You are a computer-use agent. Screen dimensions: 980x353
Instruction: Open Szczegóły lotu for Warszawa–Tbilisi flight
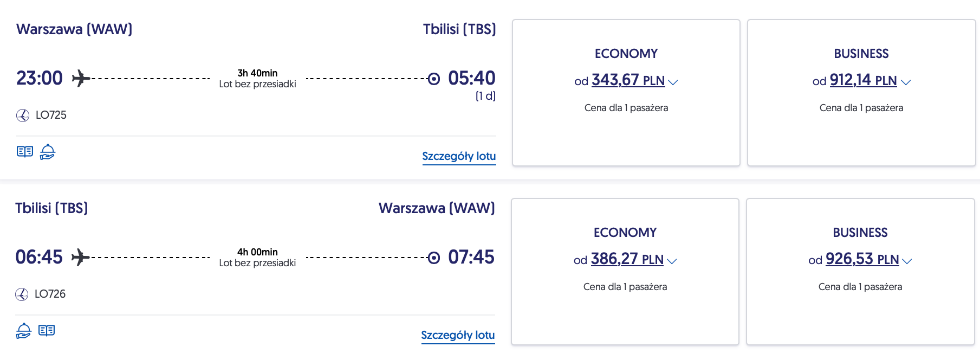pos(459,156)
